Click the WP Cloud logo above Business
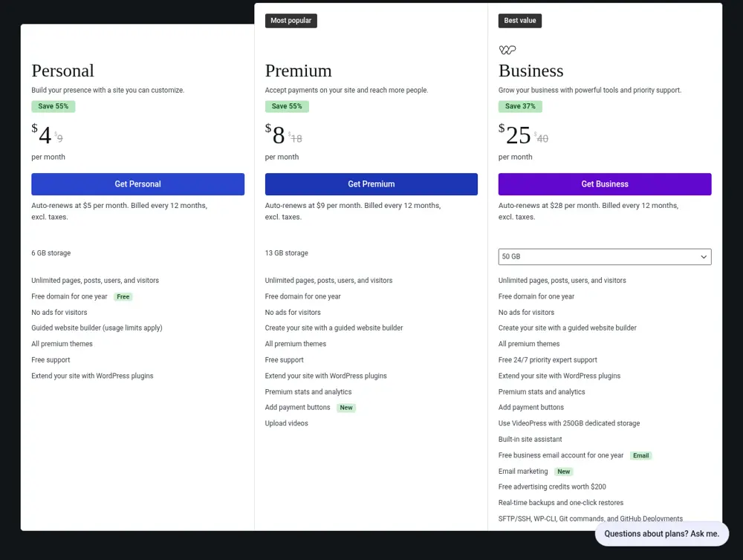This screenshot has width=743, height=560. [507, 50]
